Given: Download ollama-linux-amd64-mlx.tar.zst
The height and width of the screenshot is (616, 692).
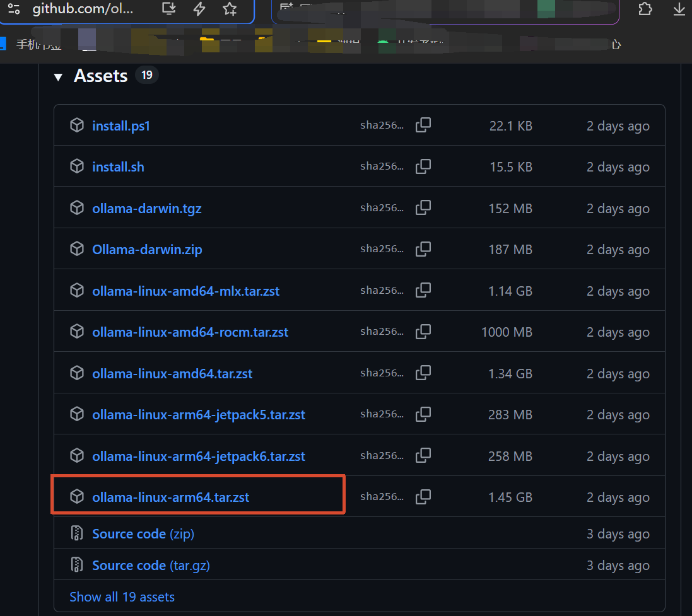Looking at the screenshot, I should (x=186, y=291).
